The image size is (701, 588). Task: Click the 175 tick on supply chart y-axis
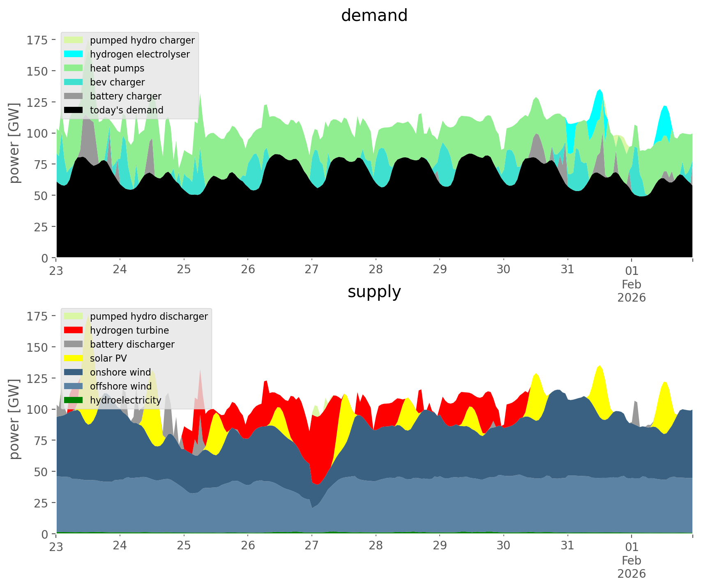tap(37, 316)
